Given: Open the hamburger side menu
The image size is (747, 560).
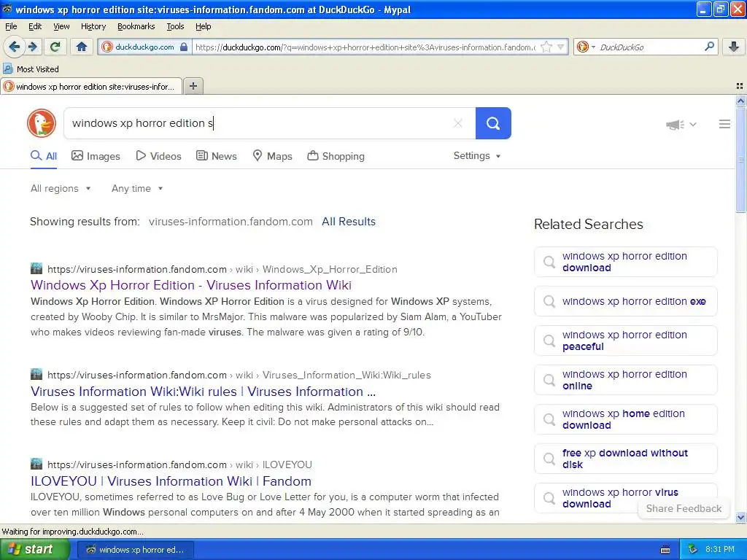Looking at the screenshot, I should point(724,124).
